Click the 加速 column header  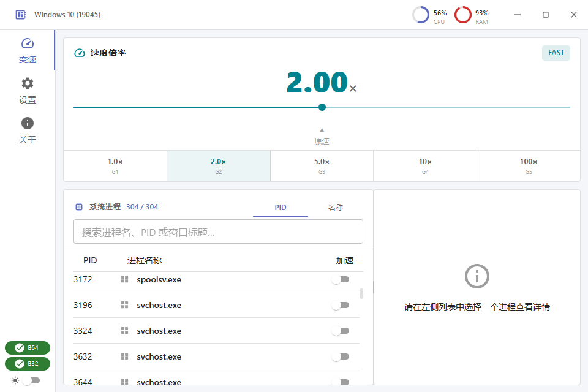pos(345,261)
